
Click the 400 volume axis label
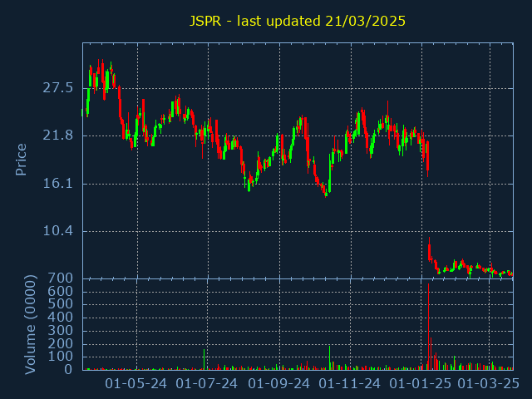(61, 318)
